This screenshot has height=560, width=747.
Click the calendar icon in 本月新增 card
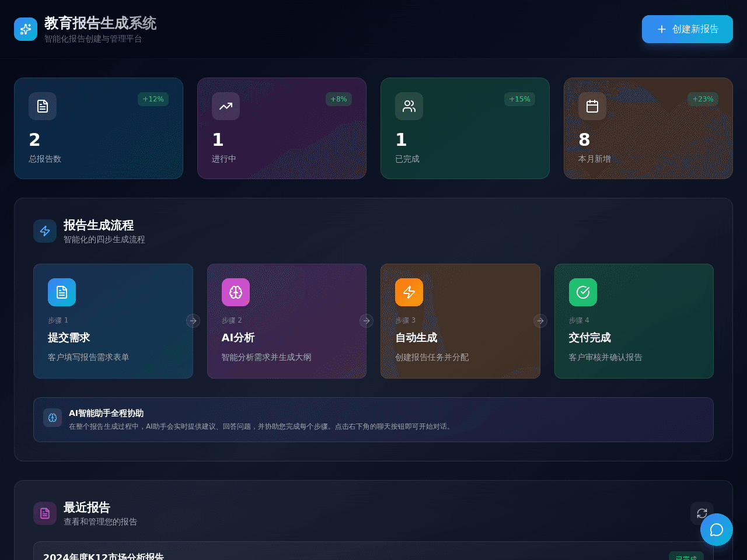592,106
